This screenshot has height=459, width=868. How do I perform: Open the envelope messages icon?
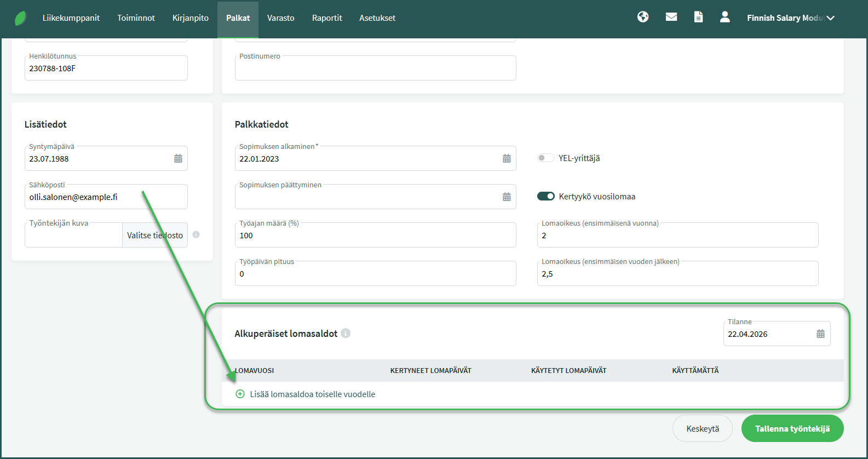[671, 17]
